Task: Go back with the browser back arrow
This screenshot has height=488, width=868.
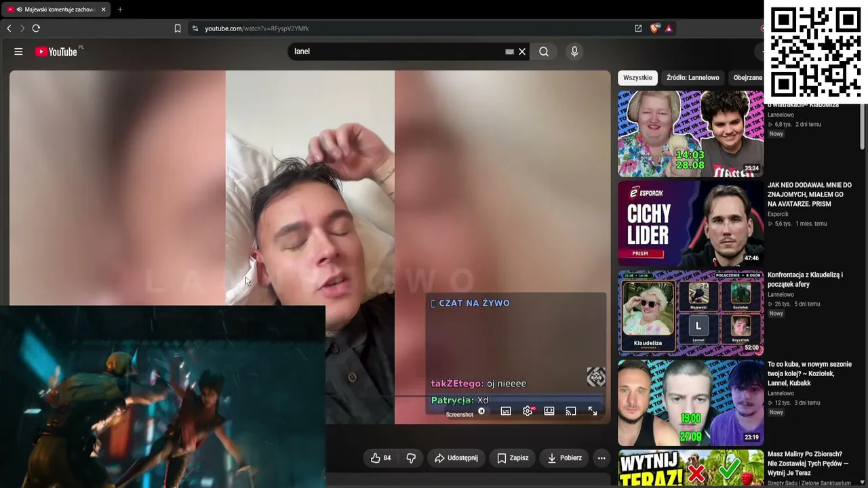Action: (x=9, y=28)
